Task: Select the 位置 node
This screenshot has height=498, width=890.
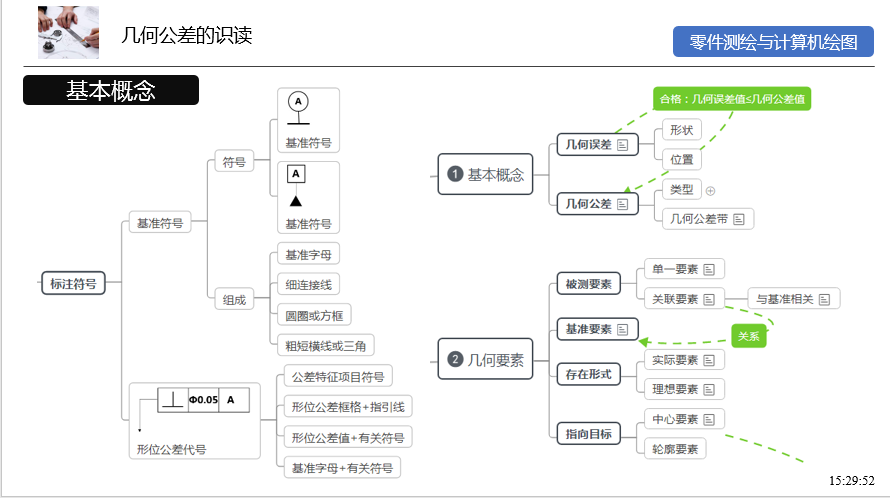Action: click(x=682, y=159)
